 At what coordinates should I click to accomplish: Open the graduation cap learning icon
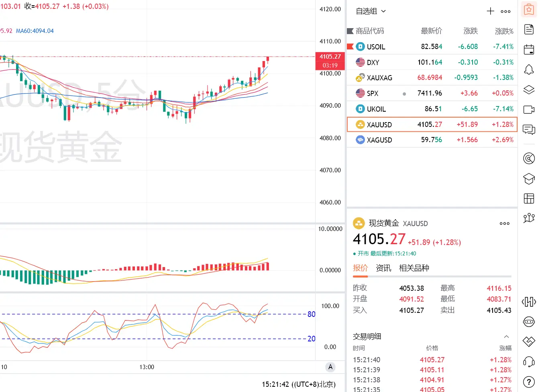pos(529,178)
